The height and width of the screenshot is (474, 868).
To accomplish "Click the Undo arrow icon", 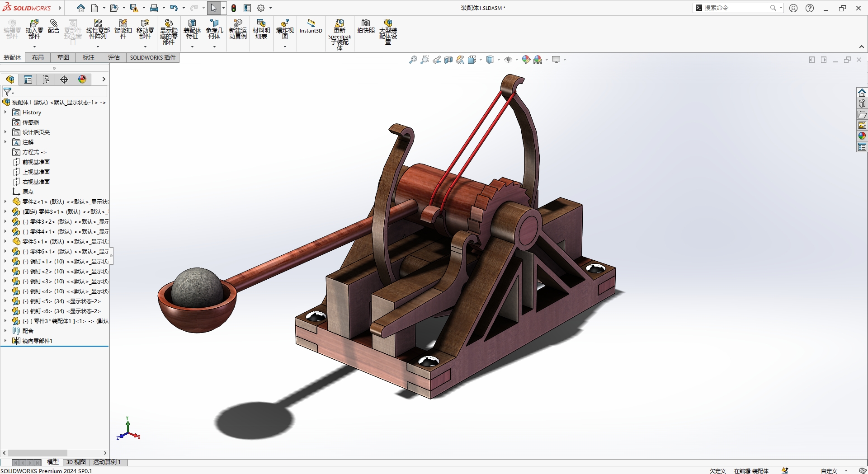I will point(174,8).
